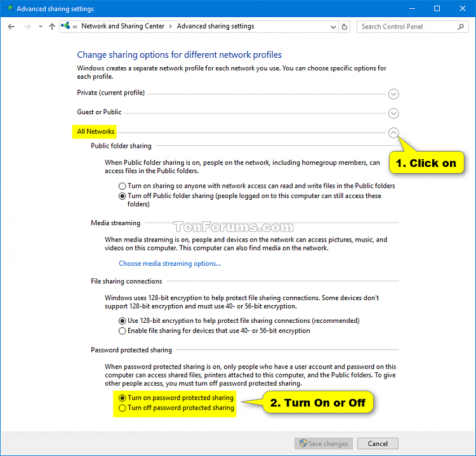476x456 pixels.
Task: Click the File sharing connections heading
Action: click(126, 281)
